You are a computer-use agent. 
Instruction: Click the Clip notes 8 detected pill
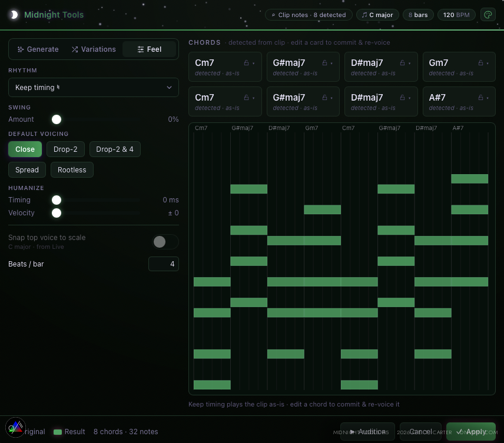309,15
